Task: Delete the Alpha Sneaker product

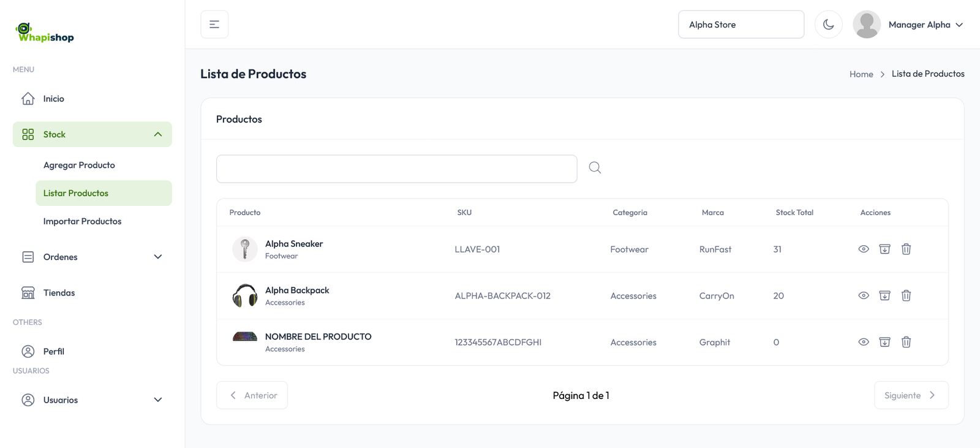Action: [x=906, y=249]
